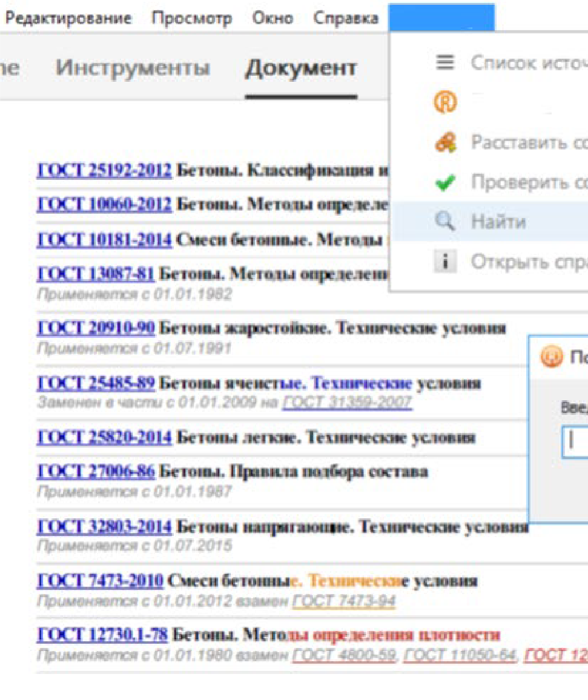Viewport: 588px width, 700px height.
Task: Click the title Бетоны. Правила подбора состава
Action: pyautogui.click(x=294, y=472)
